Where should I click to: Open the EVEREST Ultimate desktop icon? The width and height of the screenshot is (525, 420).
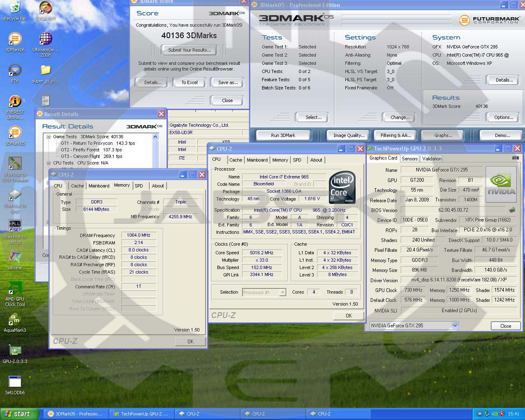click(15, 107)
